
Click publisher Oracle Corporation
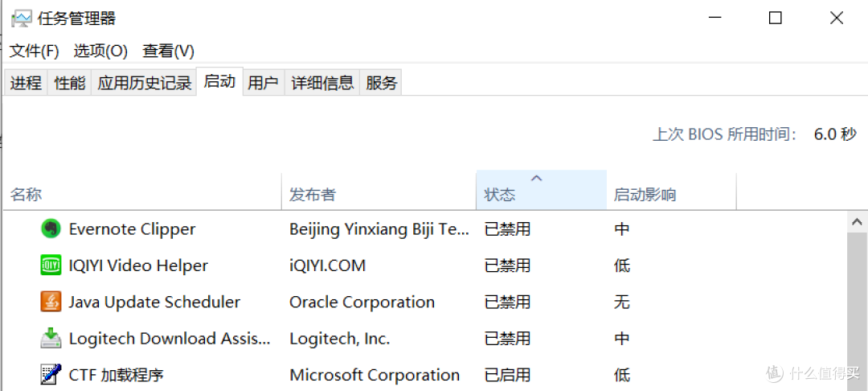coord(362,302)
